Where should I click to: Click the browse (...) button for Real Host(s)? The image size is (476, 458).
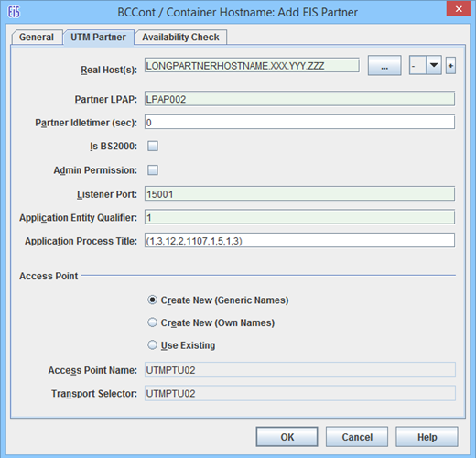click(x=384, y=65)
